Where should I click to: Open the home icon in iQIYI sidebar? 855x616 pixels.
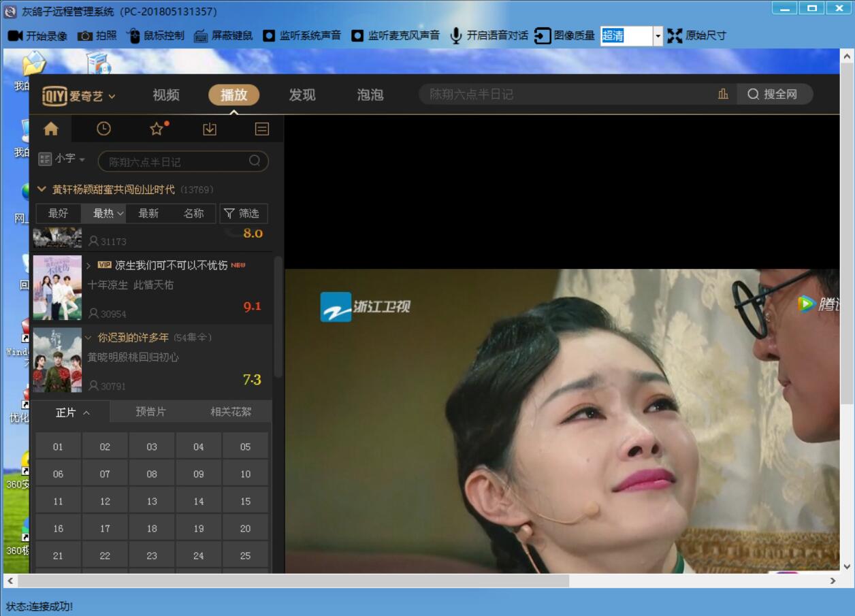point(51,129)
